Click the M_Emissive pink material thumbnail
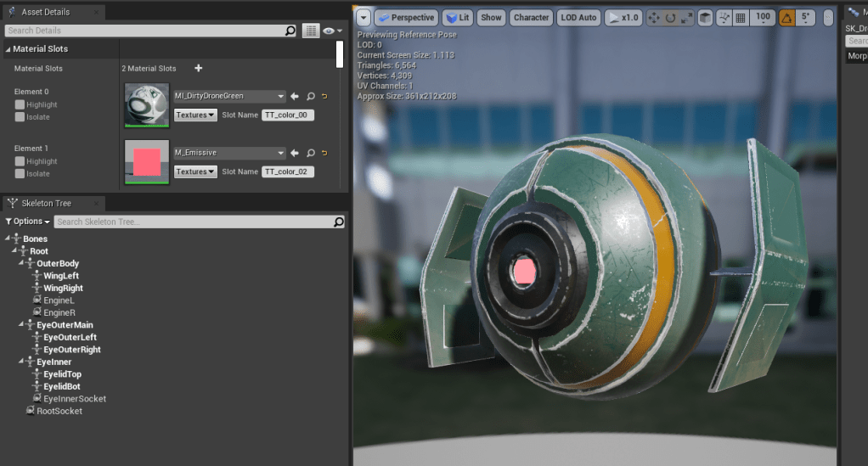Viewport: 868px width, 466px height. click(147, 161)
